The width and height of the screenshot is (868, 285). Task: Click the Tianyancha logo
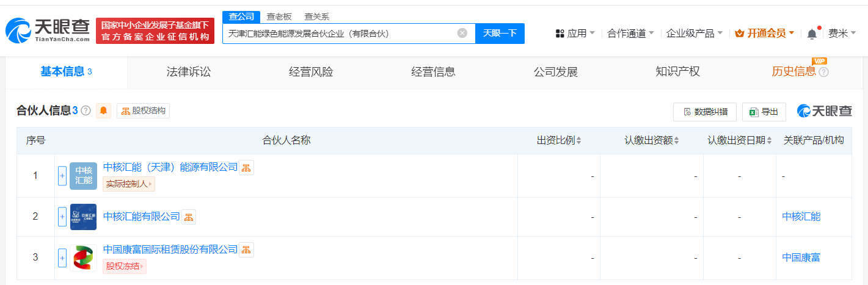coord(48,31)
